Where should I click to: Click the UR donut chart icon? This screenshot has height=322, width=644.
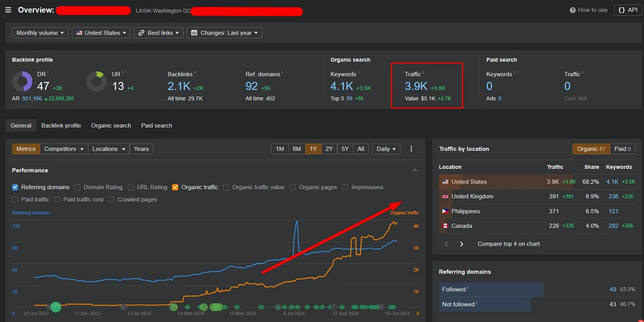pos(96,81)
